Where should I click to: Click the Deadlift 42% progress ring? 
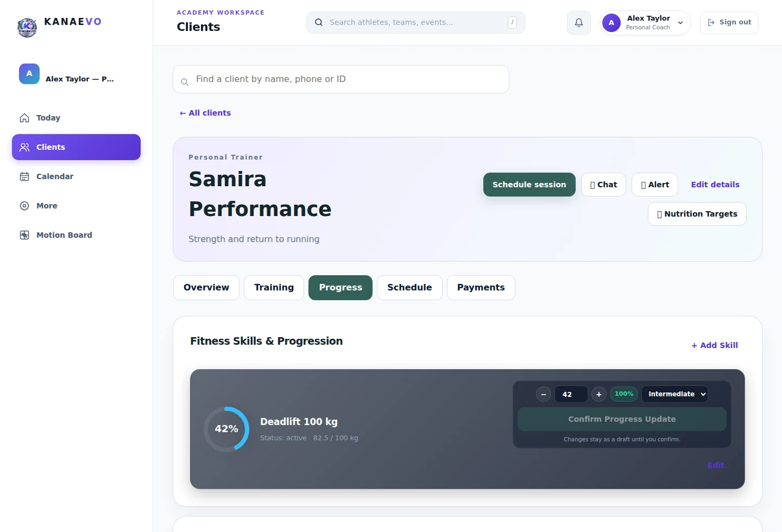tap(226, 429)
